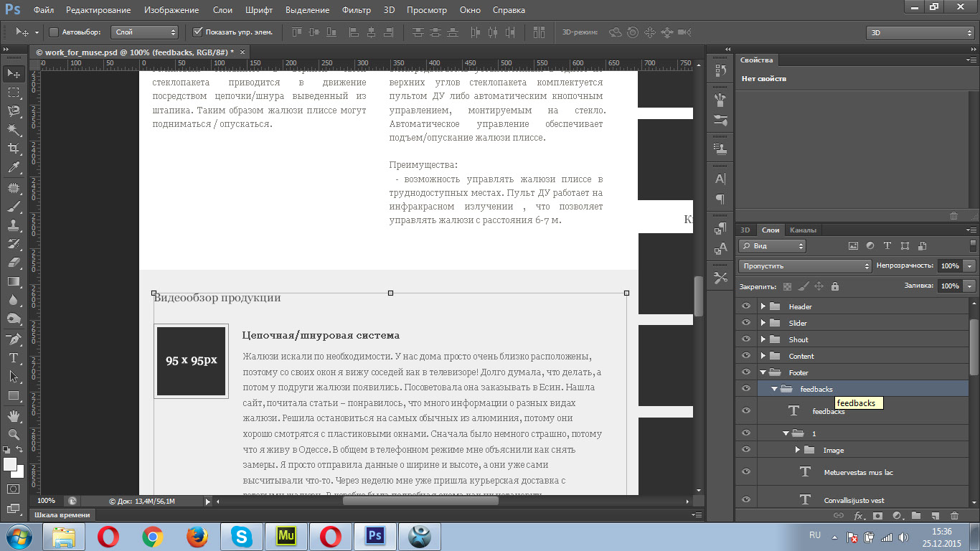Hide the Content layer group
The height and width of the screenshot is (551, 980).
tap(746, 356)
